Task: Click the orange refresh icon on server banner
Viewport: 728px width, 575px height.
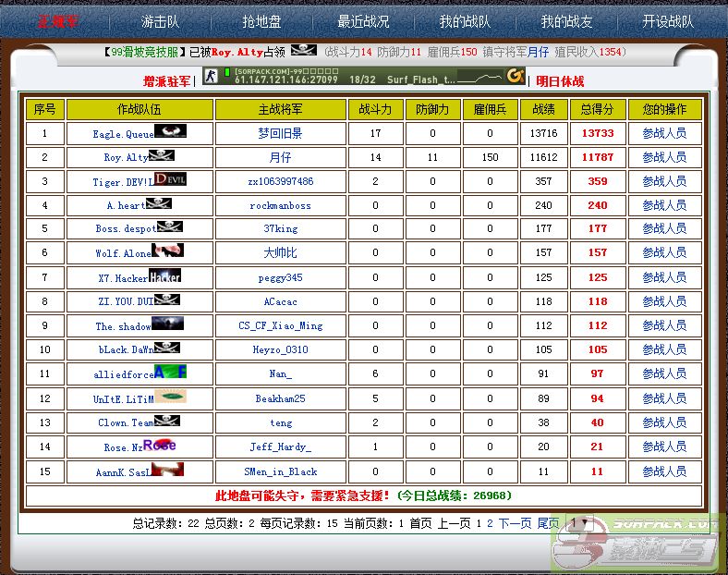Action: point(515,76)
